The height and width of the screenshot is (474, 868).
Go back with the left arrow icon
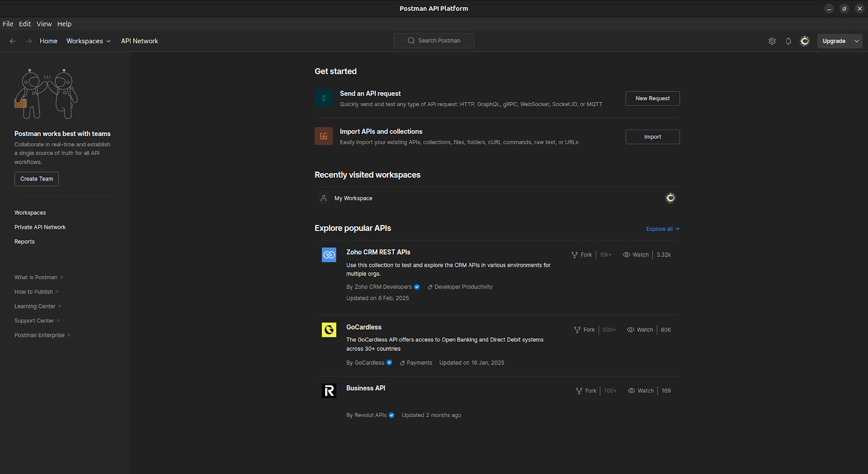tap(12, 41)
